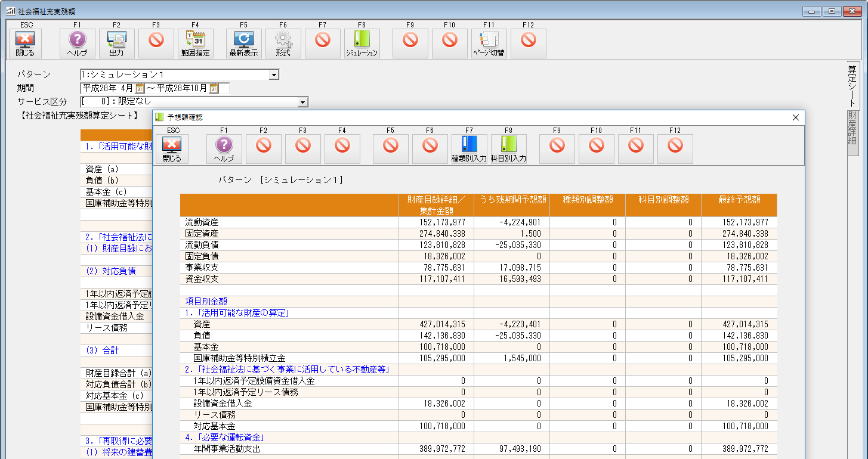Open ヘルプ (F1) in main toolbar
Screen dimensions: 868x459
click(x=78, y=43)
